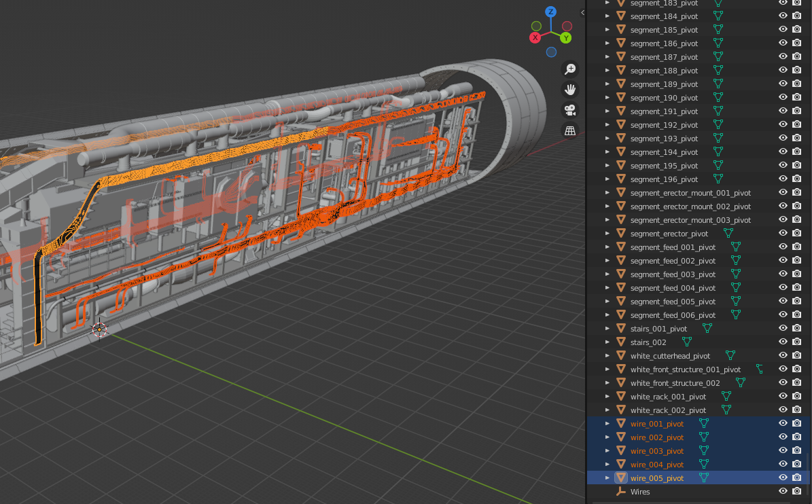This screenshot has height=504, width=812.
Task: Click the vertex group icon beside segment_erector_pivot
Action: (729, 233)
